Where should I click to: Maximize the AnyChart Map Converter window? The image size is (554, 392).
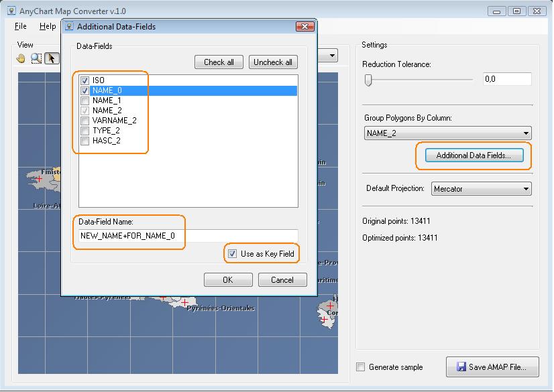point(516,11)
